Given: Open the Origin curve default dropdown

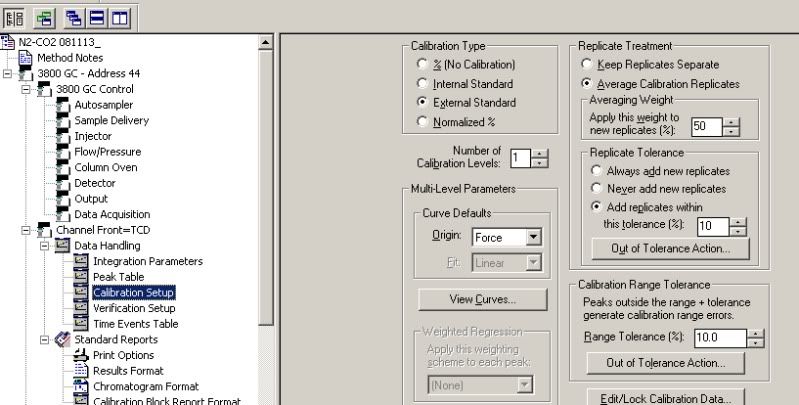Looking at the screenshot, I should click(x=532, y=238).
